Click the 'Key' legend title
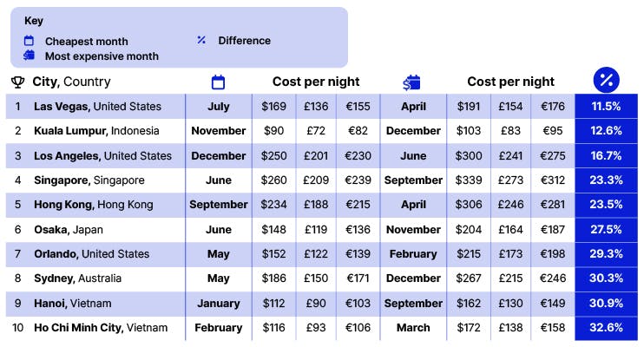Screen dimensions: 644x347 point(34,20)
